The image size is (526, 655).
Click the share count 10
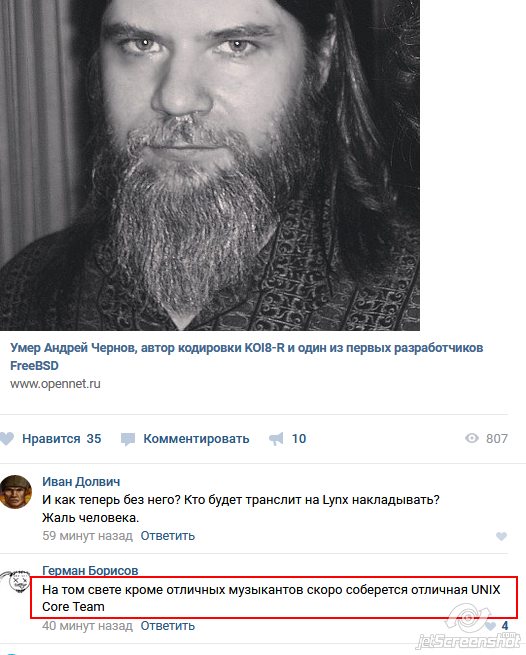[x=299, y=439]
